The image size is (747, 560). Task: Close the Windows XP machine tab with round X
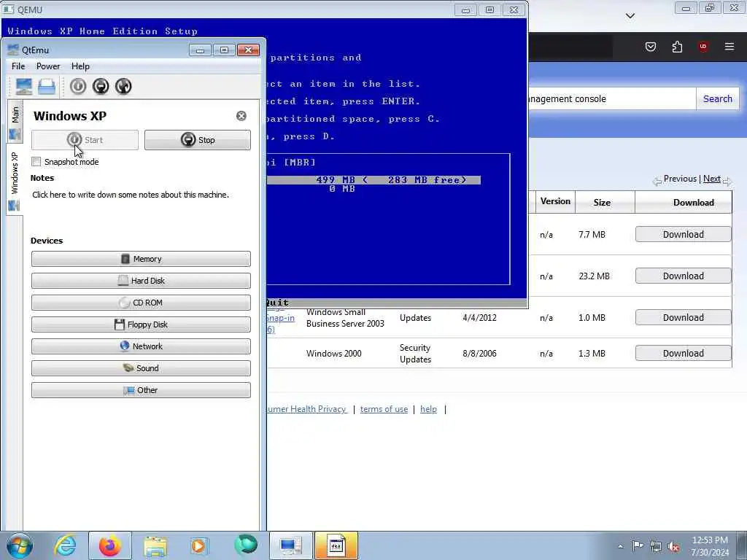241,116
